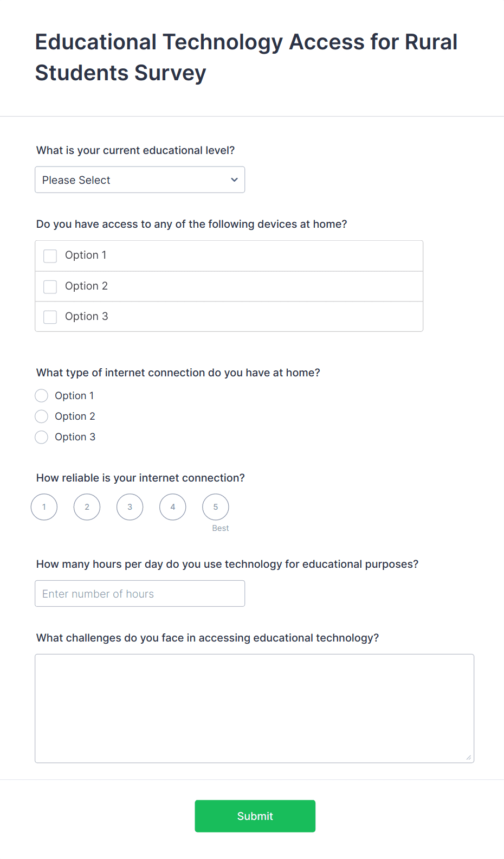Check Option 3 for device access

[x=50, y=317]
